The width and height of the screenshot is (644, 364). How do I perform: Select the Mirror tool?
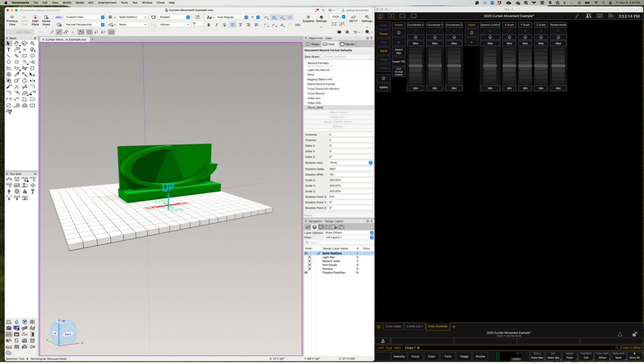click(x=32, y=81)
